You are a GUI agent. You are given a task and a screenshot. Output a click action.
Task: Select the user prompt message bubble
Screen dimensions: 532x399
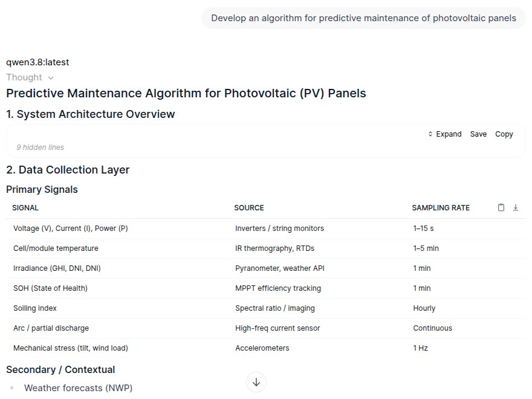(363, 18)
